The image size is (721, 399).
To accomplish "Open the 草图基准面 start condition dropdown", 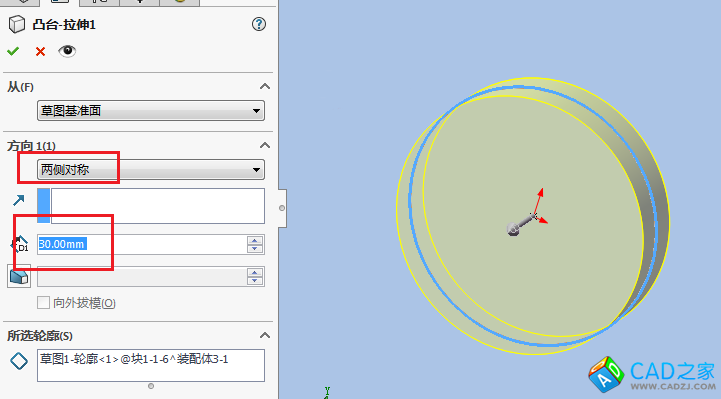I will click(151, 111).
